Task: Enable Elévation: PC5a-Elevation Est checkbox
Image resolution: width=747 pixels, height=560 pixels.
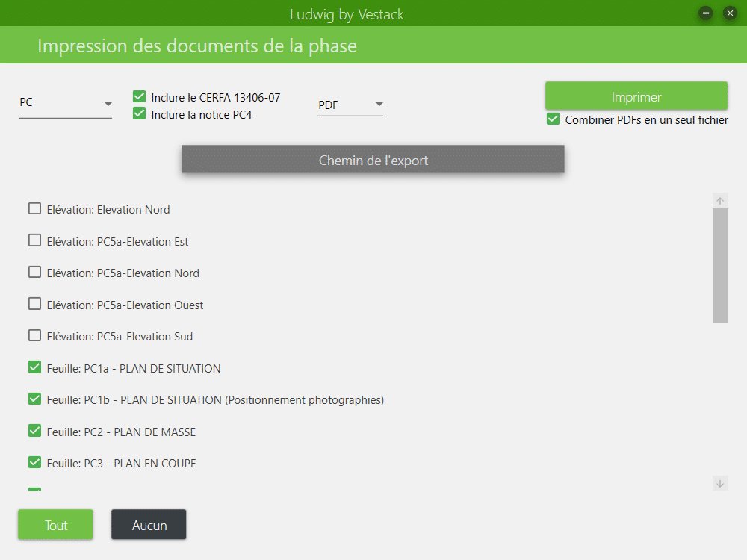Action: 34,240
